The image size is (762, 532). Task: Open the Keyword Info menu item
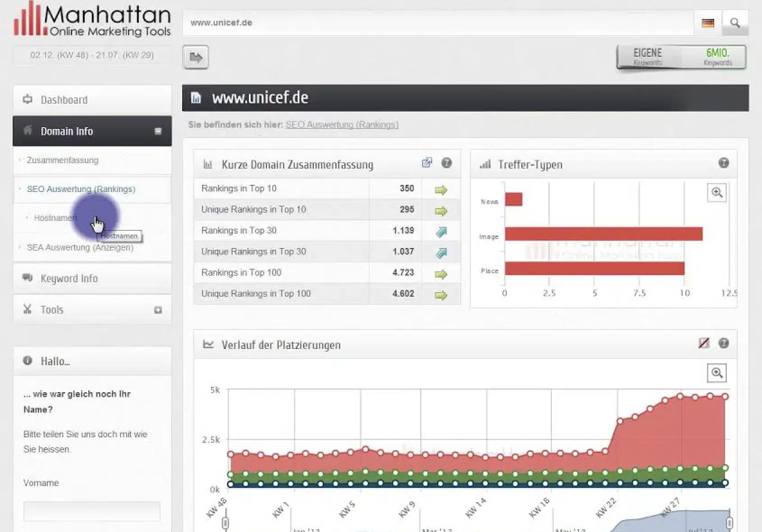69,278
